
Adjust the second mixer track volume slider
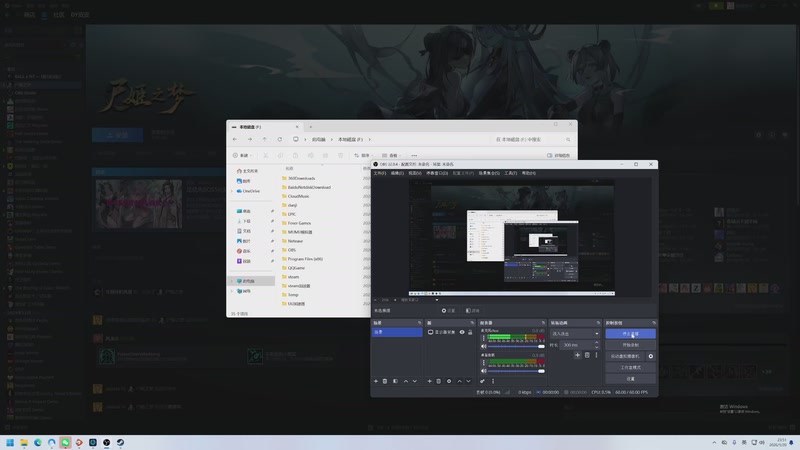click(515, 371)
